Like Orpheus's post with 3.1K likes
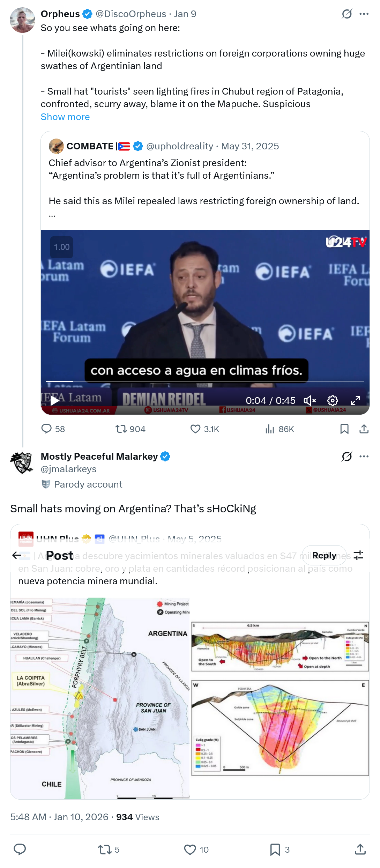The width and height of the screenshot is (380, 868). click(x=204, y=429)
